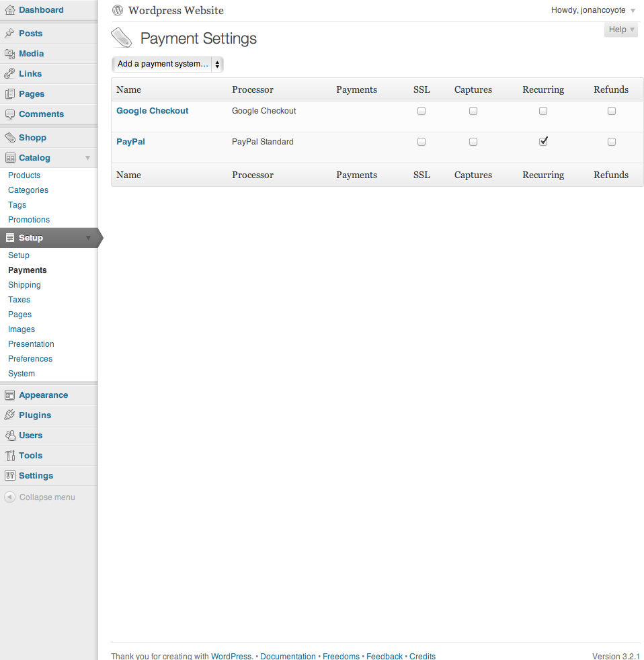The width and height of the screenshot is (644, 660).
Task: Toggle Captures checkbox for PayPal
Action: click(473, 142)
